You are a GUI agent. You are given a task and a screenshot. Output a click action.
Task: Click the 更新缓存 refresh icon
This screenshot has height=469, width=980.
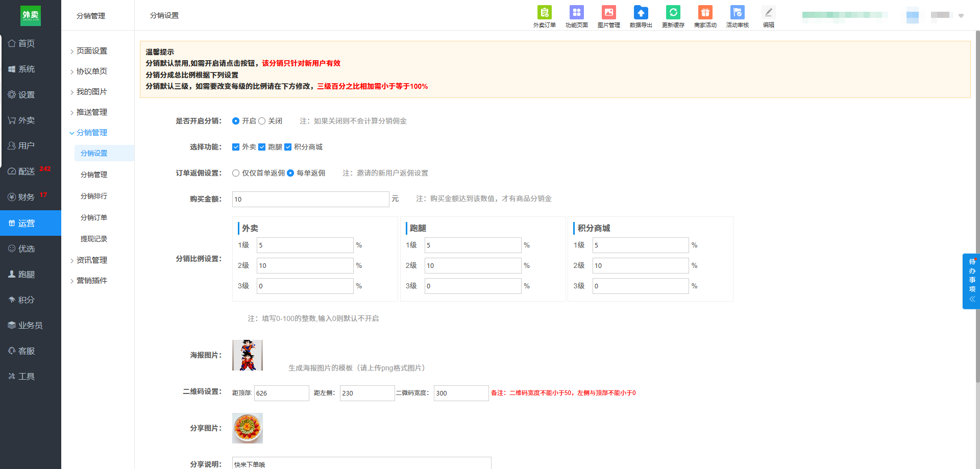coord(673,12)
